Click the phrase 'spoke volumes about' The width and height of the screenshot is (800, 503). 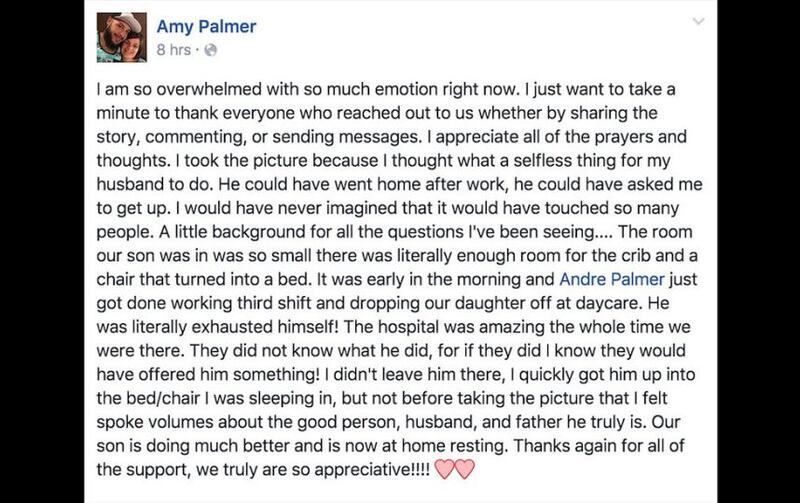point(180,422)
